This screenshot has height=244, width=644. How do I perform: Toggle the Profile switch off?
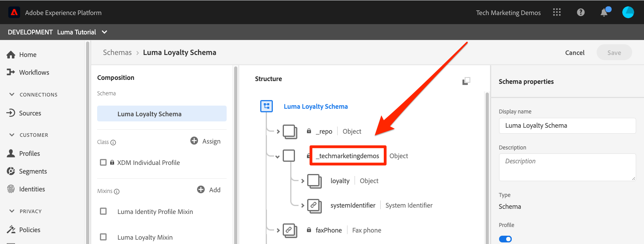pyautogui.click(x=505, y=239)
